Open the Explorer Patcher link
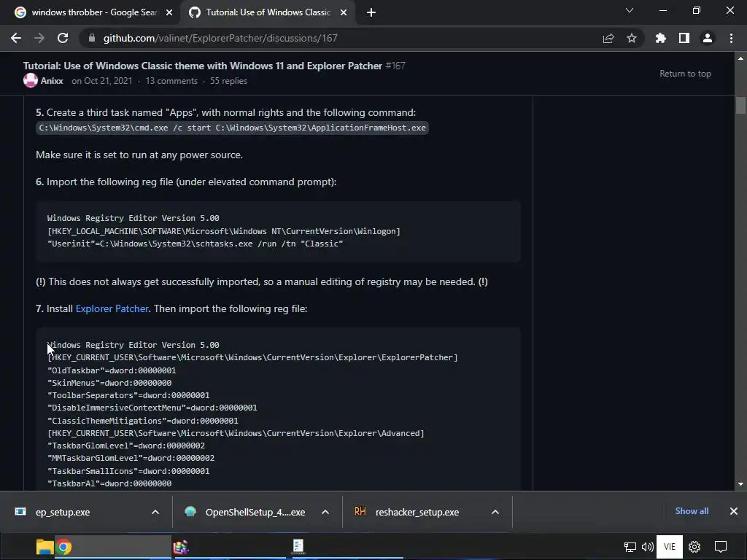The image size is (747, 560). pyautogui.click(x=112, y=308)
